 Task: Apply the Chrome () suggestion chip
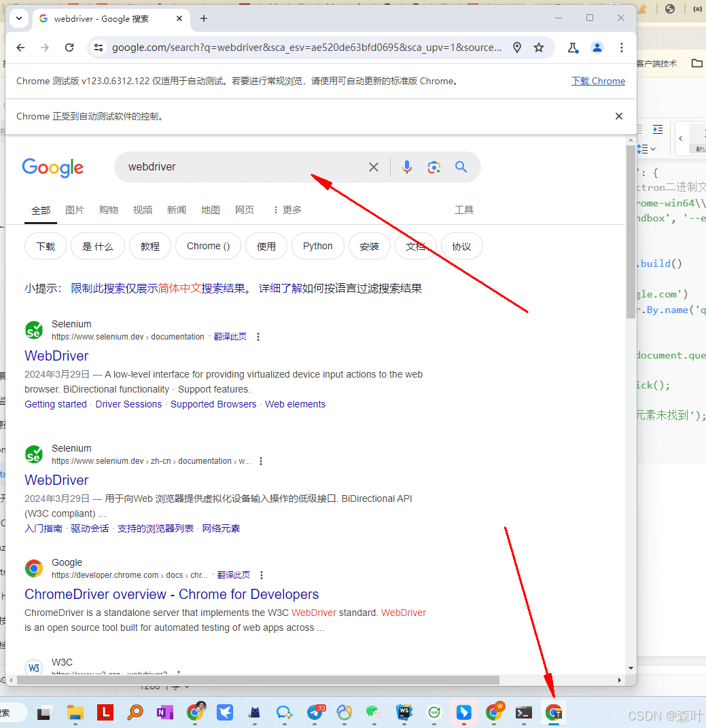point(209,246)
